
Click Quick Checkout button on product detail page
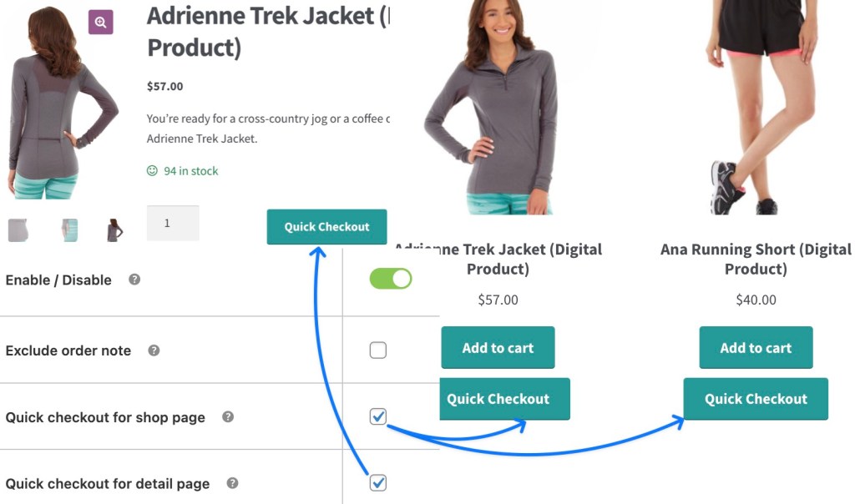(x=326, y=227)
